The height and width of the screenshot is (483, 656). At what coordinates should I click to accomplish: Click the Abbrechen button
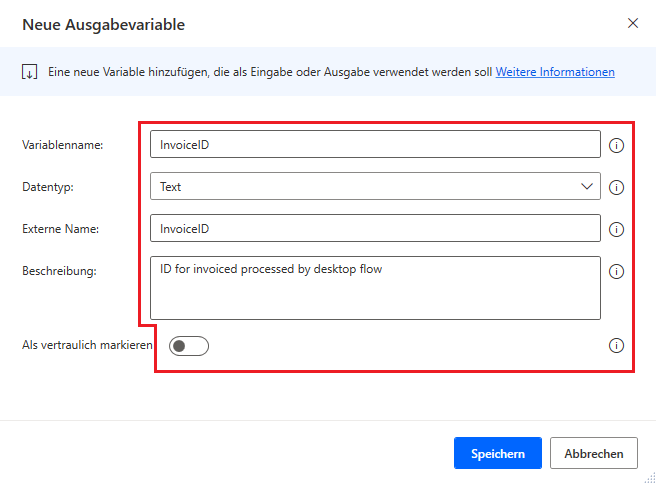point(594,453)
